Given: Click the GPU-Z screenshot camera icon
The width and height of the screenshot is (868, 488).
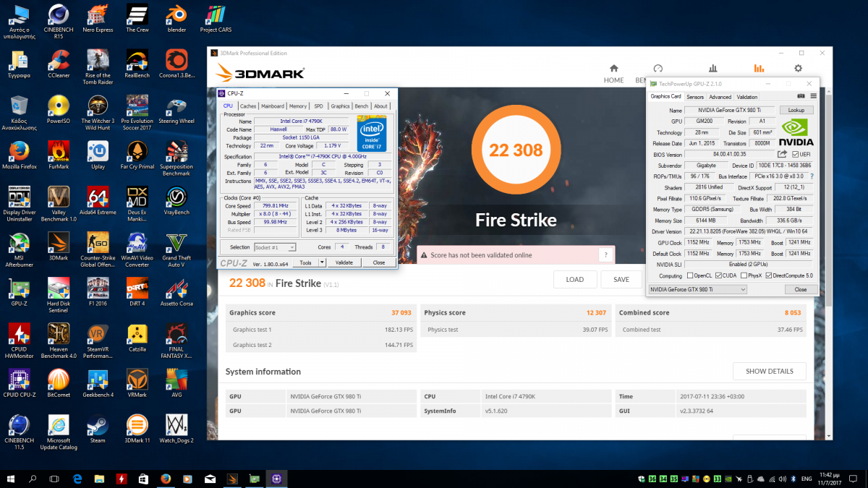Looking at the screenshot, I should click(801, 96).
